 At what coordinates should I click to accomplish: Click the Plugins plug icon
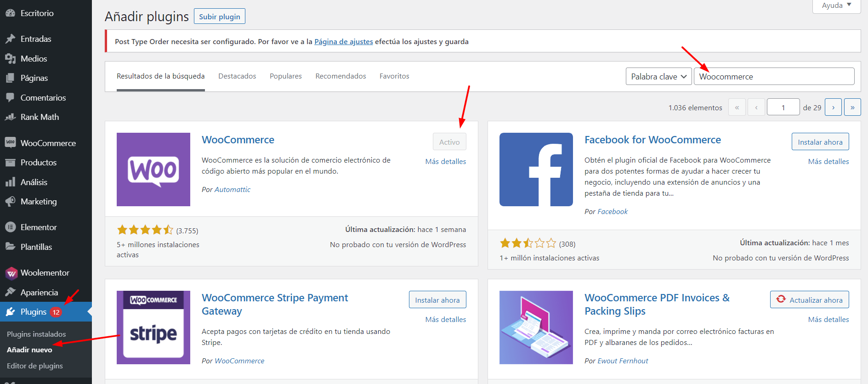[x=10, y=312]
